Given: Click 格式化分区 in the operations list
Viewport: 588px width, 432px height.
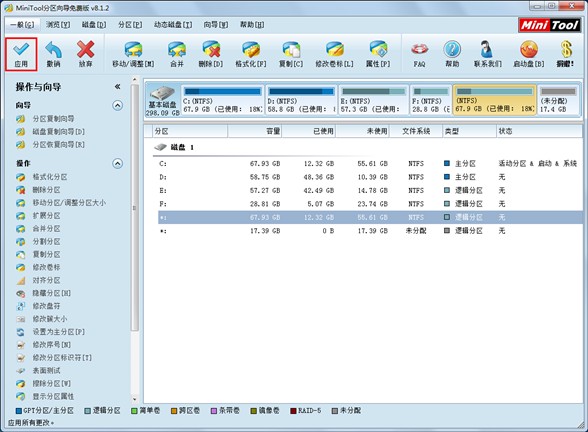Looking at the screenshot, I should [x=50, y=177].
